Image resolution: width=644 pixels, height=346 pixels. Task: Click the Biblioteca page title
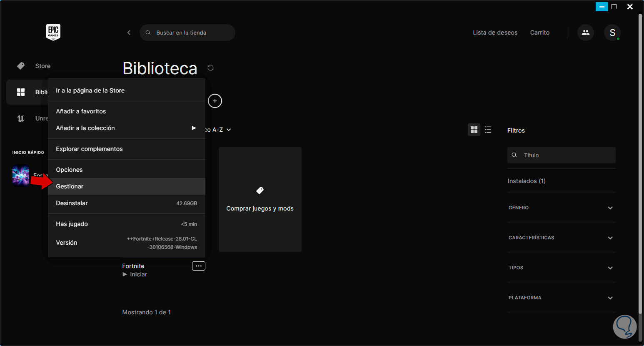(160, 68)
